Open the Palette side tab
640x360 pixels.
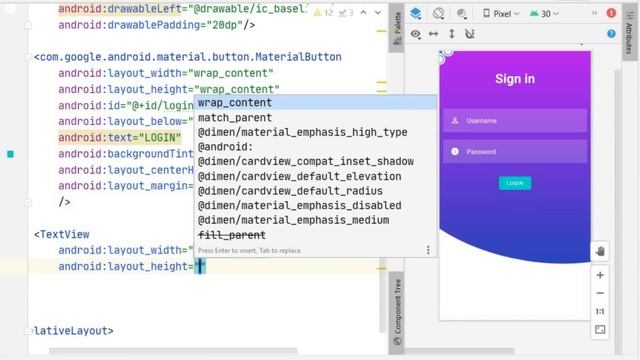tap(397, 28)
